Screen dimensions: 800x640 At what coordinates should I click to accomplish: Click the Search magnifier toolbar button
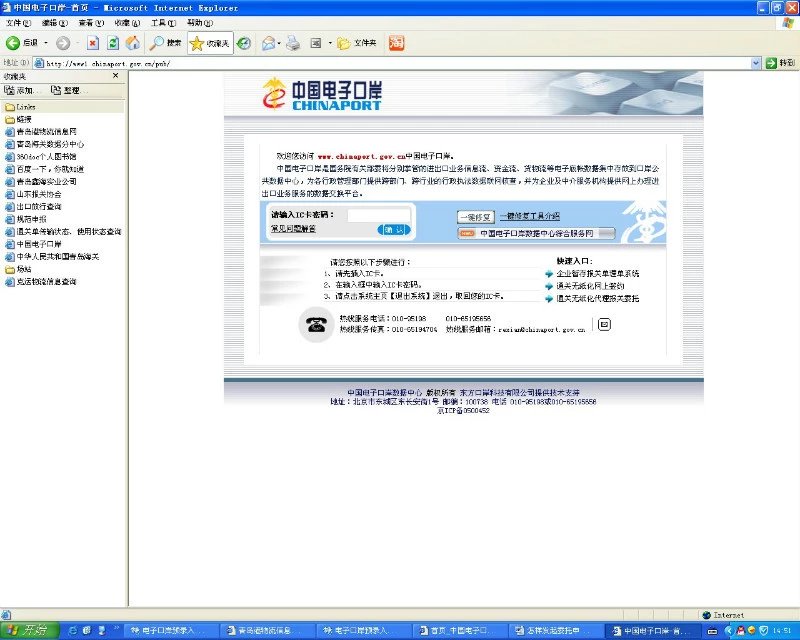(x=165, y=43)
